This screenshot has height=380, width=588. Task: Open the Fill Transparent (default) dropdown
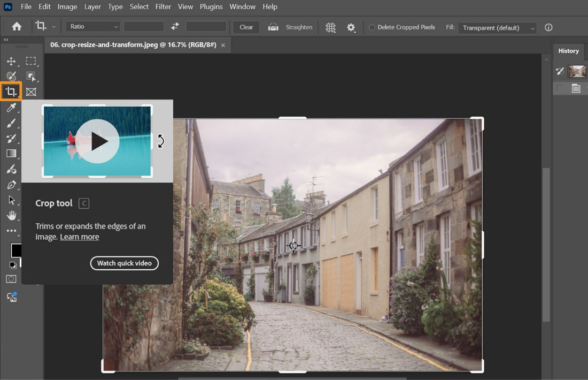click(497, 27)
